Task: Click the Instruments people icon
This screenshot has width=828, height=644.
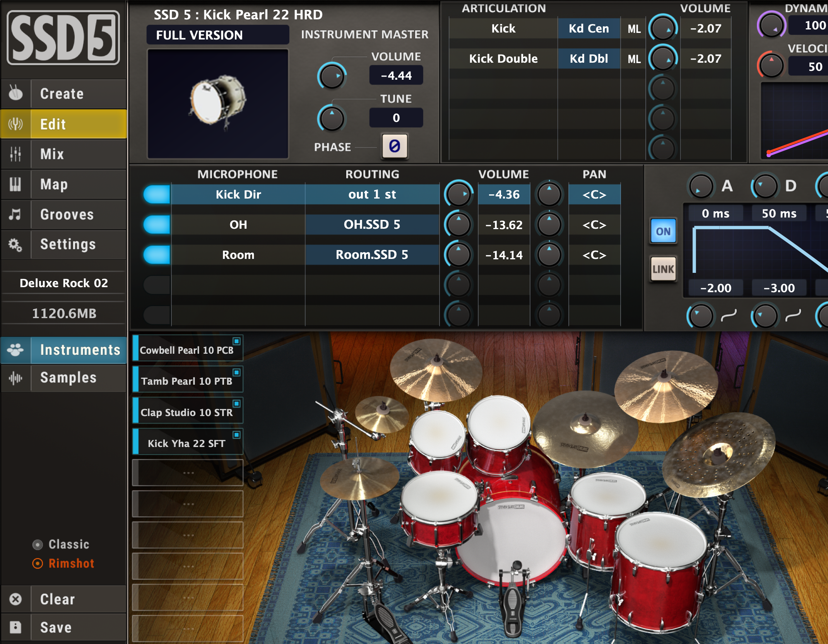Action: pos(15,349)
